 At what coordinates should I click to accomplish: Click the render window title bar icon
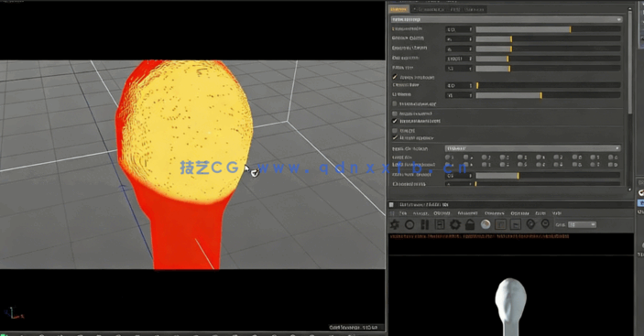click(391, 204)
